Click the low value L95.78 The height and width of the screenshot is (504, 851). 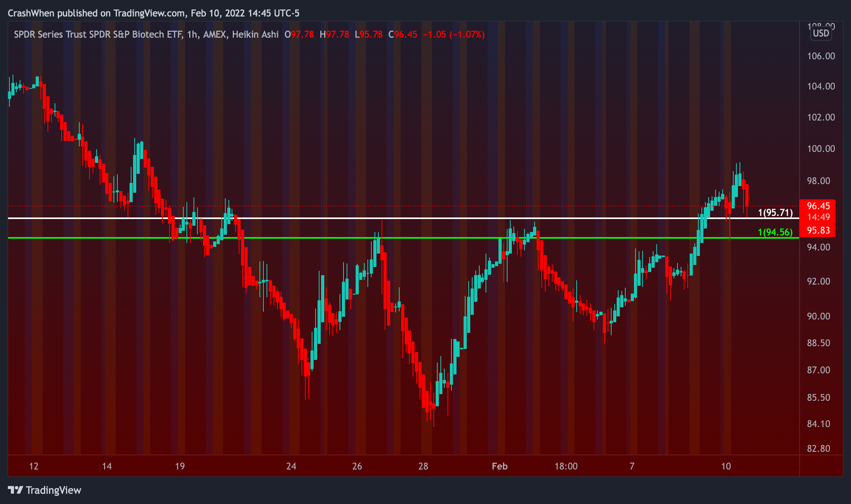(369, 35)
